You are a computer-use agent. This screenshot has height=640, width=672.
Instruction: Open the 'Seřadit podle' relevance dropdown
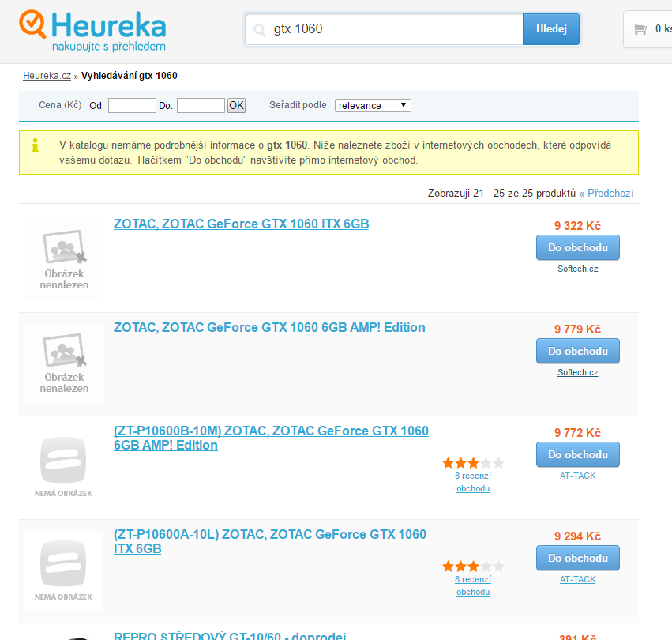point(373,105)
